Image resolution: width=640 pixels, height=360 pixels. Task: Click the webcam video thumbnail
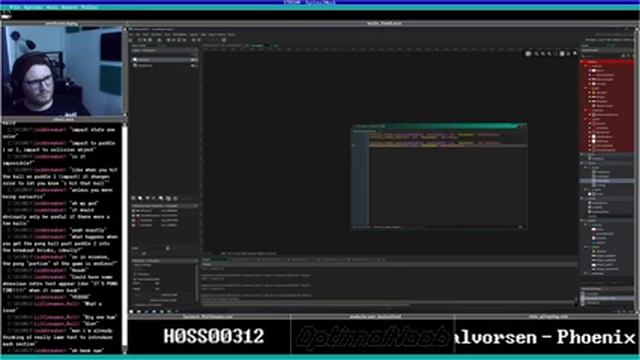(62, 71)
